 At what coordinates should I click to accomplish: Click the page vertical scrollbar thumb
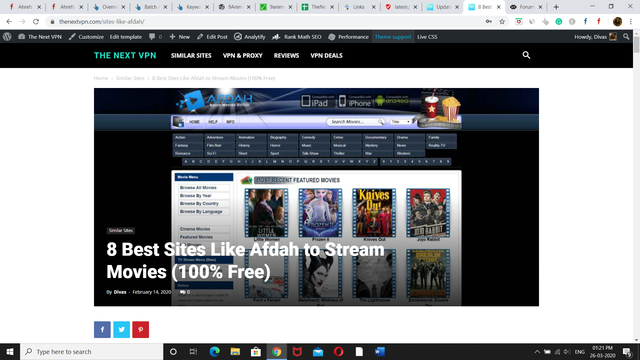(636, 44)
